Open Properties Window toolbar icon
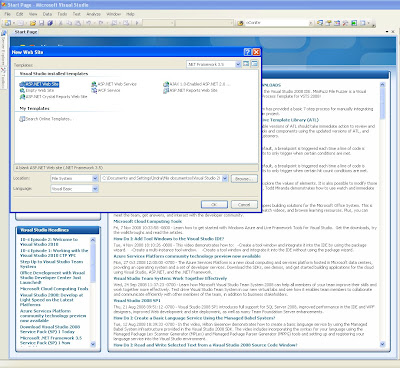 pyautogui.click(x=329, y=23)
